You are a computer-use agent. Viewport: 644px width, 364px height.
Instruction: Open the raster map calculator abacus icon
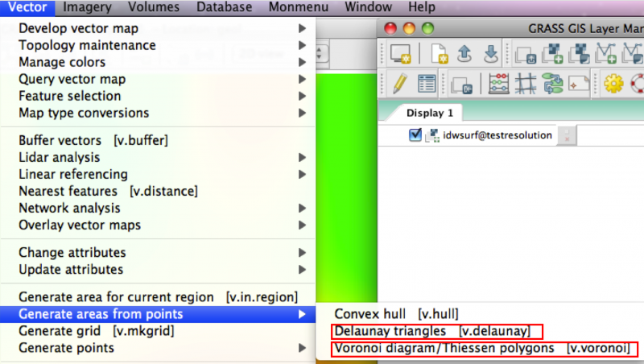(499, 83)
